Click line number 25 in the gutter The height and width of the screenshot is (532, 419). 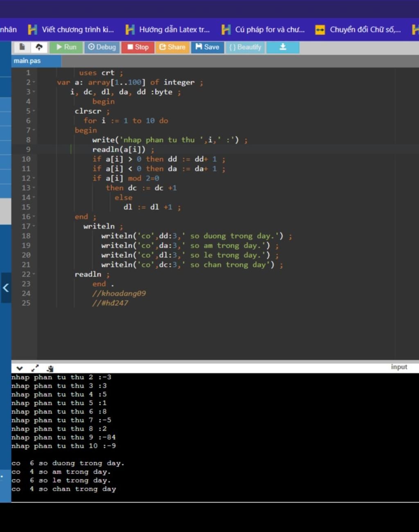pyautogui.click(x=26, y=303)
